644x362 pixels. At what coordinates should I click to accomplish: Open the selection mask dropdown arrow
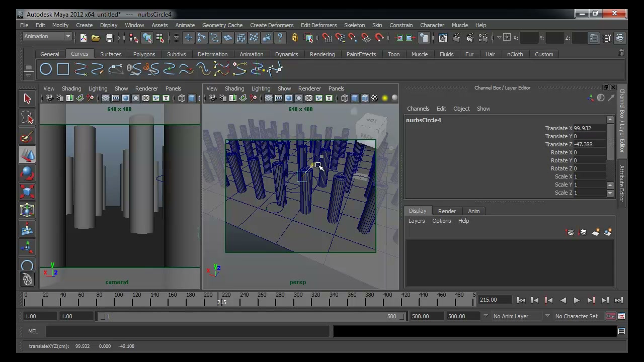(x=176, y=38)
